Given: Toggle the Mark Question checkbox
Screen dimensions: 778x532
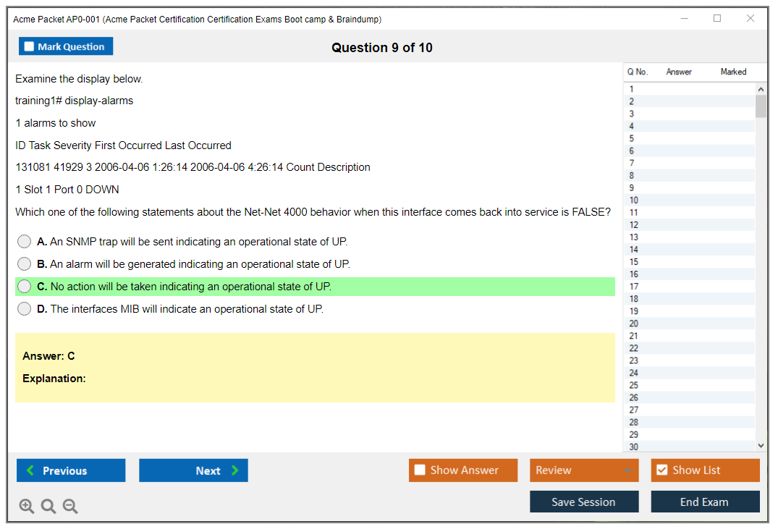Looking at the screenshot, I should pos(29,46).
